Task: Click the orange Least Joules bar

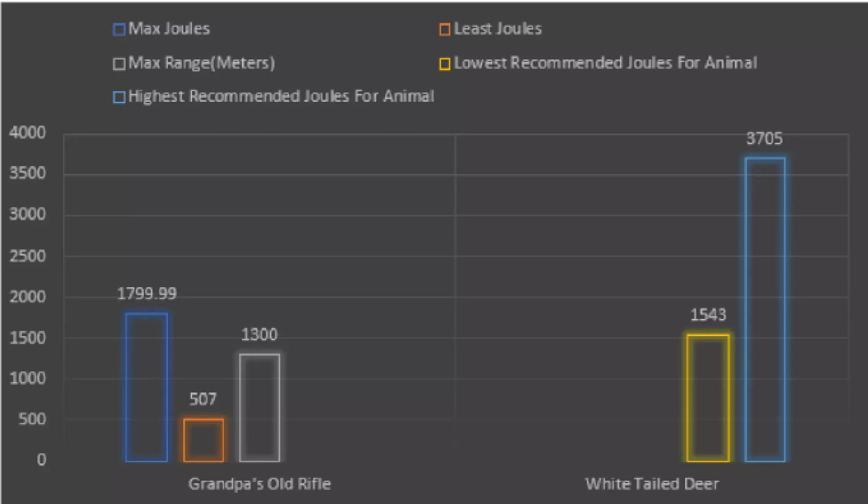Action: (x=203, y=440)
